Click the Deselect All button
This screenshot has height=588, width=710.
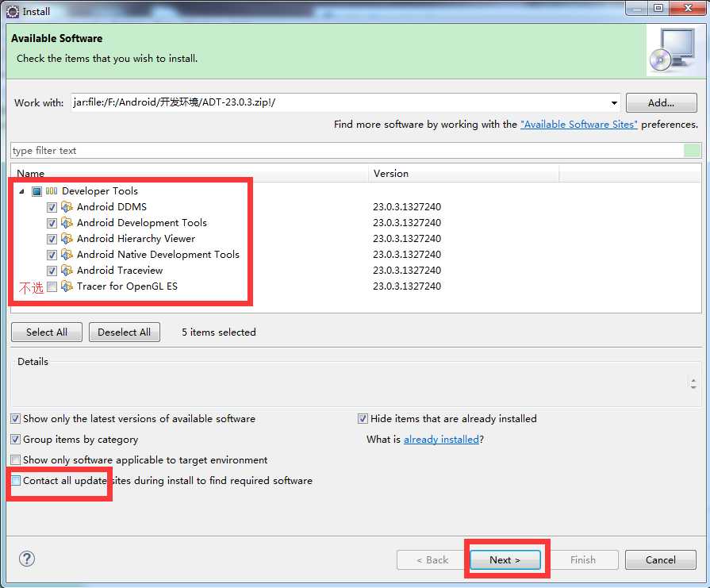(x=124, y=332)
